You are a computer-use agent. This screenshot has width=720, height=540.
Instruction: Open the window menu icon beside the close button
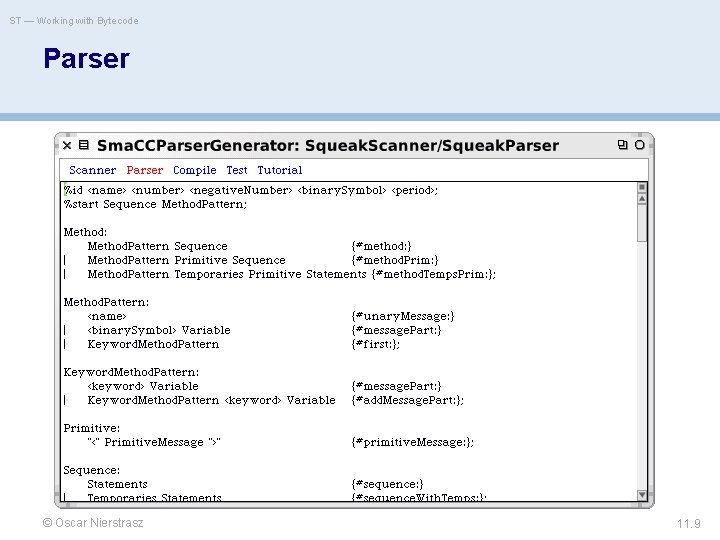click(x=84, y=145)
